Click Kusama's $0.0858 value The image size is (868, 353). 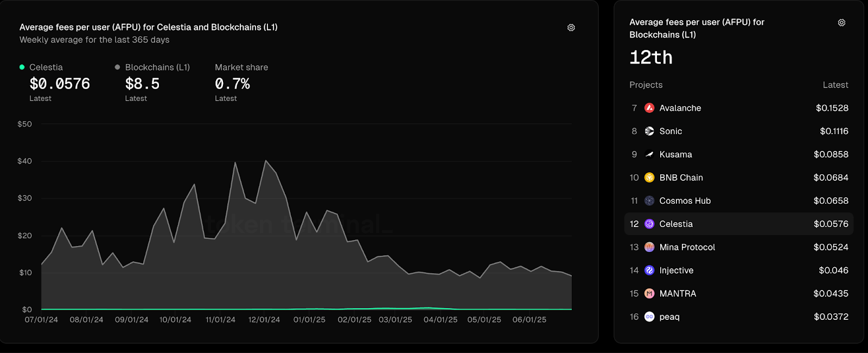pyautogui.click(x=831, y=154)
